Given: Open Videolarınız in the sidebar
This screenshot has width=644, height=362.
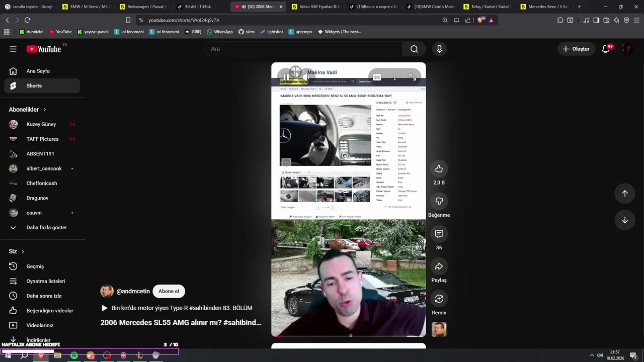Looking at the screenshot, I should [x=42, y=325].
